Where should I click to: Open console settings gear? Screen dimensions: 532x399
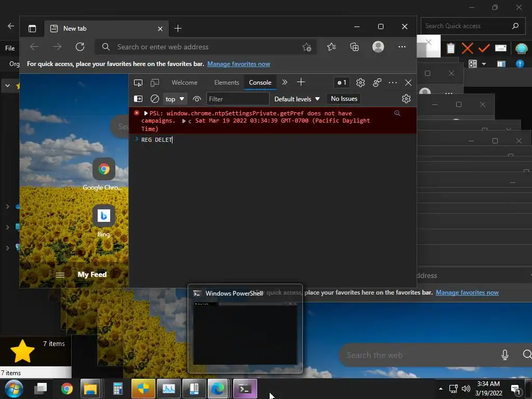click(406, 99)
